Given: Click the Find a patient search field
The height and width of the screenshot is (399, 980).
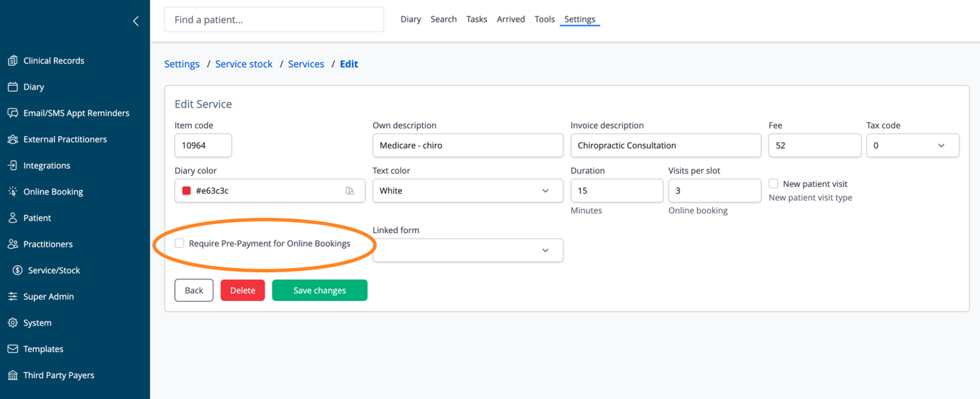Looking at the screenshot, I should pos(274,20).
